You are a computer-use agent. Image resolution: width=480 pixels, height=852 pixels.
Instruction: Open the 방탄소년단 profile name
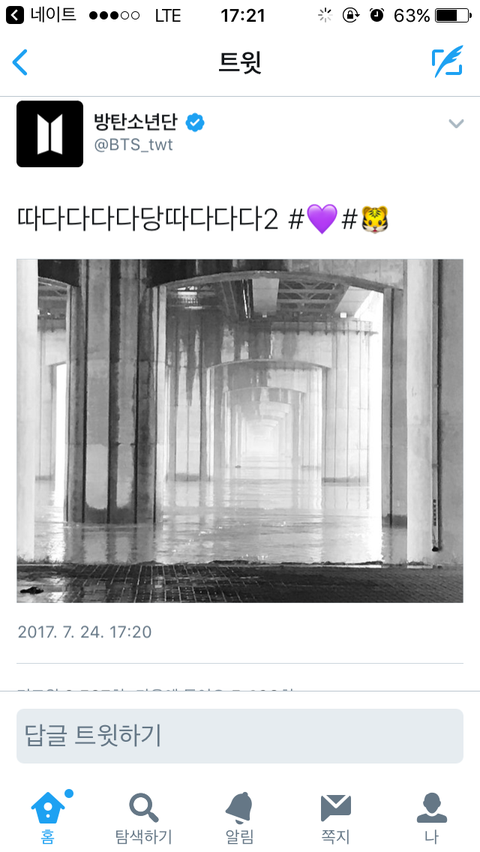[x=135, y=122]
